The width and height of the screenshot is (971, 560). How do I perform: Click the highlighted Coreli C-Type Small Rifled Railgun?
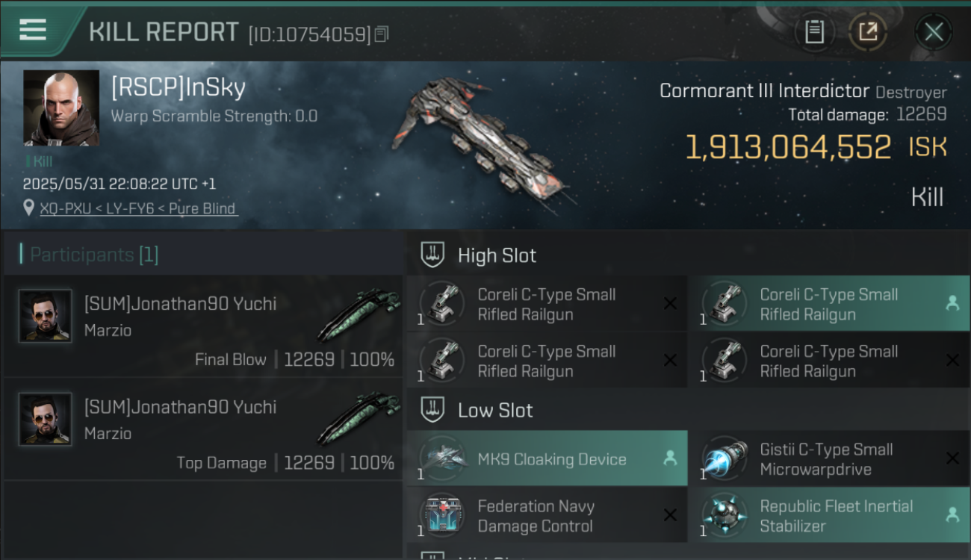tap(830, 304)
